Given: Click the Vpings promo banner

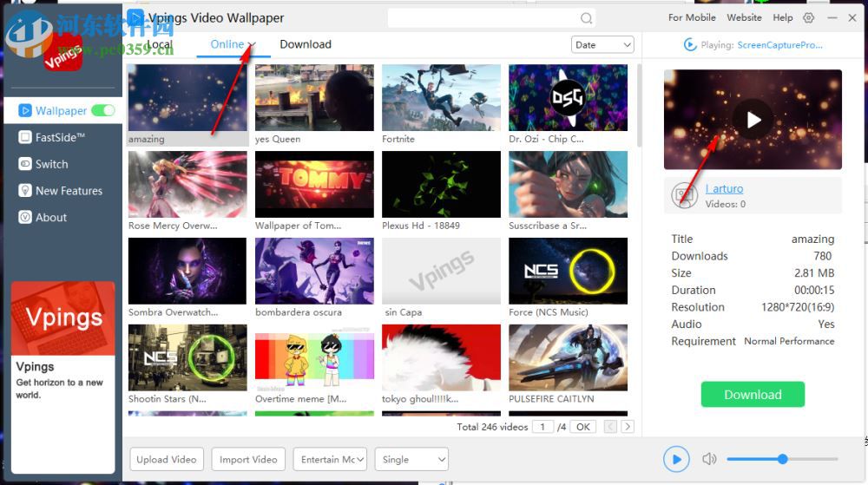Looking at the screenshot, I should point(63,377).
